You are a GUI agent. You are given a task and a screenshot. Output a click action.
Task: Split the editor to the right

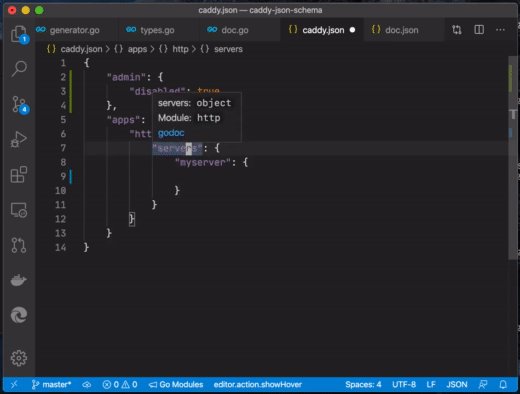479,30
